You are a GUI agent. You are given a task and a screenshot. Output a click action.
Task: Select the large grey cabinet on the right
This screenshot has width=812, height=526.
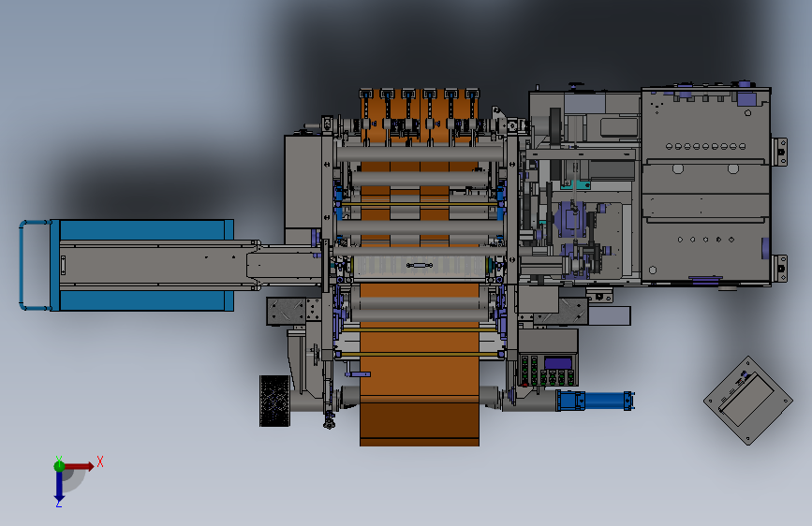coord(706,185)
